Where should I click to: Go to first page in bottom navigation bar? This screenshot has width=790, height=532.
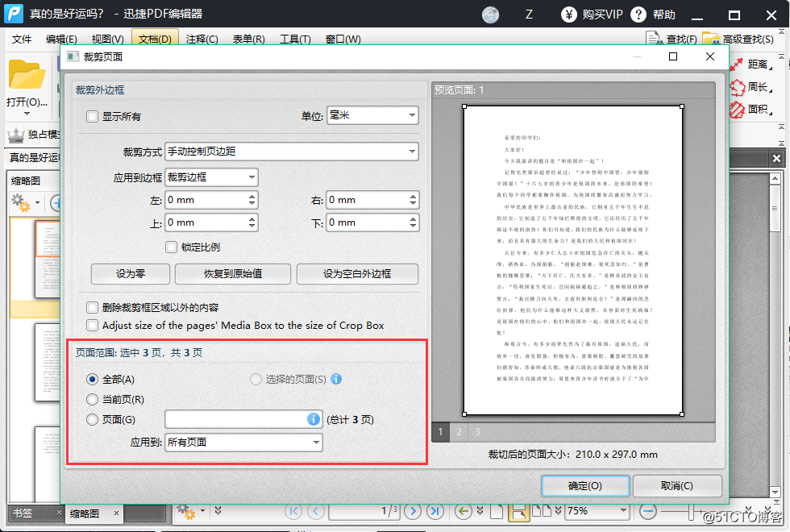click(x=293, y=511)
